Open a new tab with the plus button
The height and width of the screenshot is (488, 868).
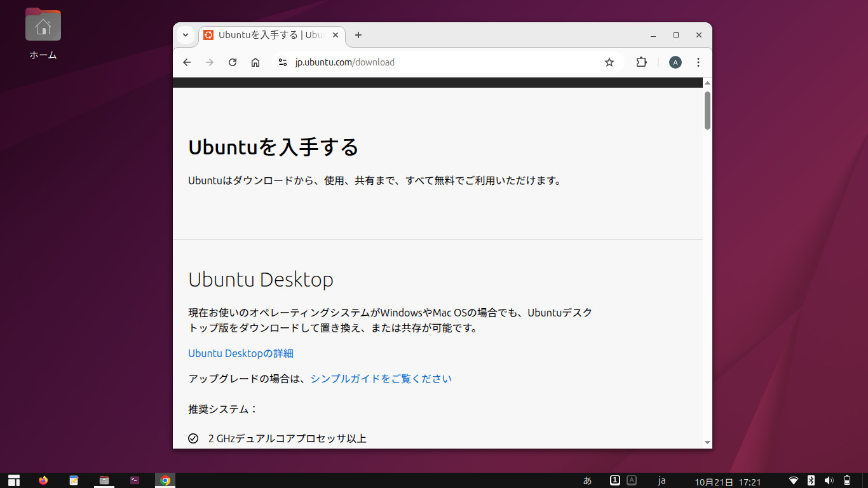coord(358,36)
